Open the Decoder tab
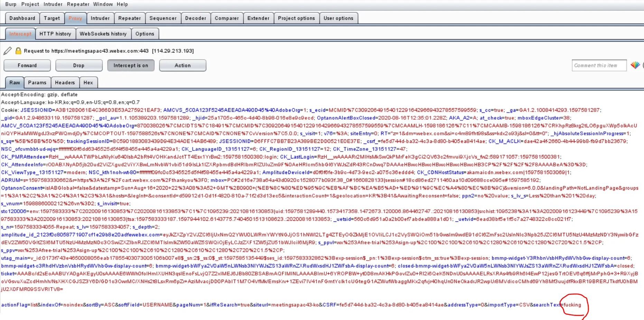 195,18
